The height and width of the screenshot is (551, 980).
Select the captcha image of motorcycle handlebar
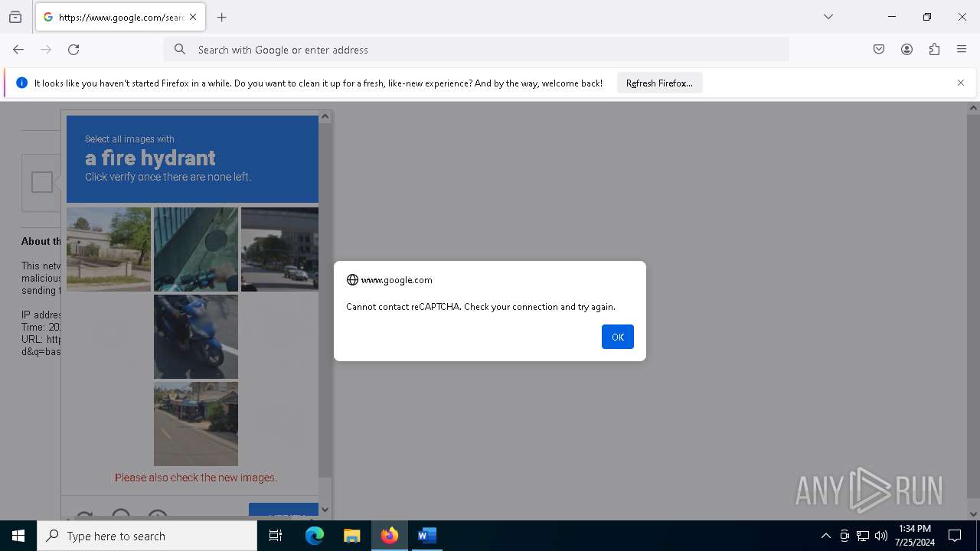[196, 249]
